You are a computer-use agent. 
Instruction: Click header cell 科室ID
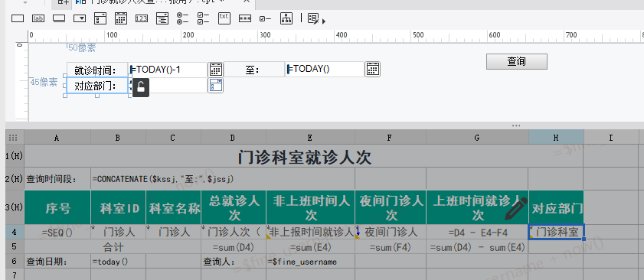click(118, 208)
